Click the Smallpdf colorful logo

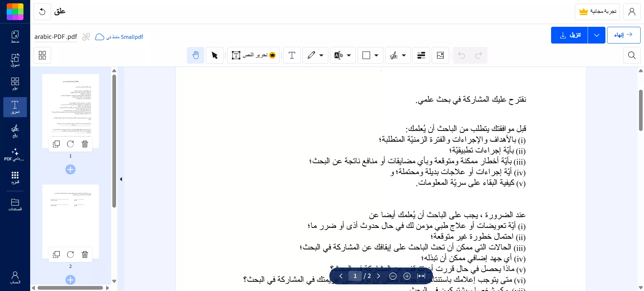coord(15,12)
